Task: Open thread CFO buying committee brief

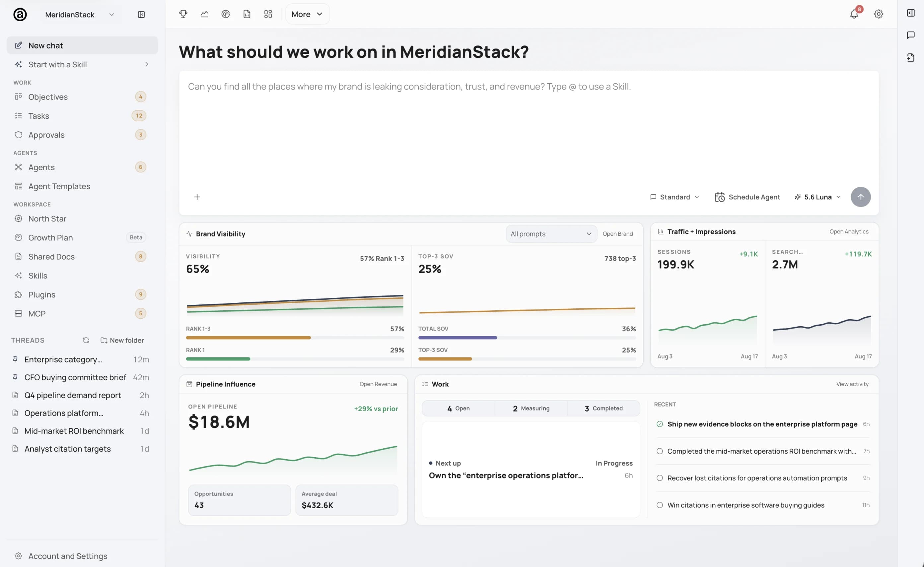Action: (80, 377)
